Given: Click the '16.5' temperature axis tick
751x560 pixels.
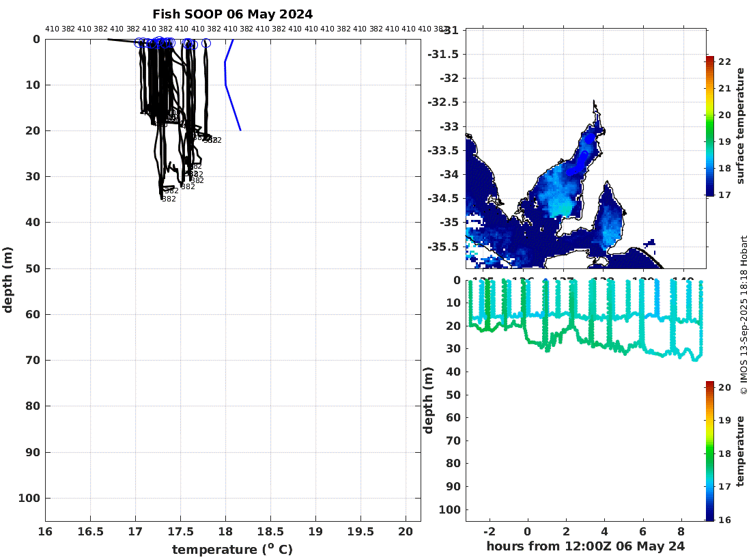Looking at the screenshot, I should [91, 532].
